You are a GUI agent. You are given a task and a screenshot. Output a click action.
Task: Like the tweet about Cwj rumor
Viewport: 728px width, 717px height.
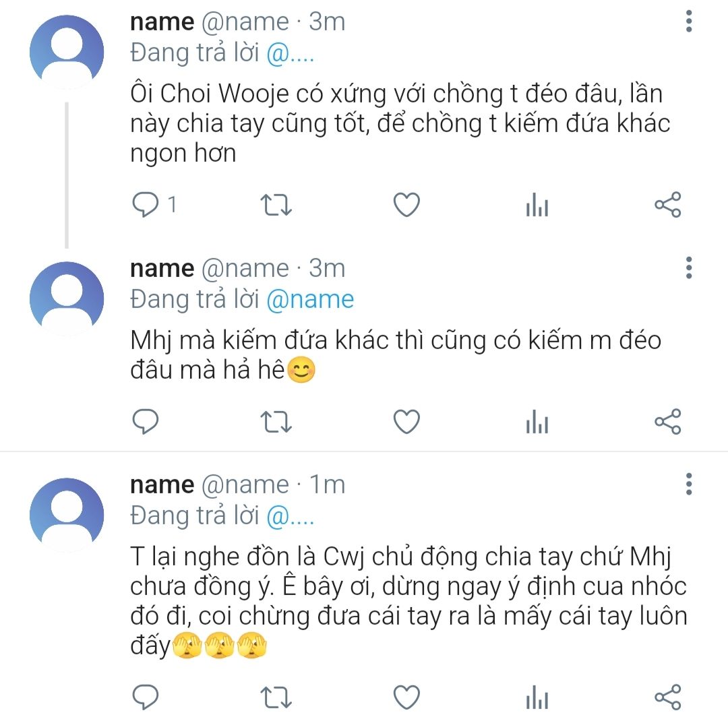406,697
